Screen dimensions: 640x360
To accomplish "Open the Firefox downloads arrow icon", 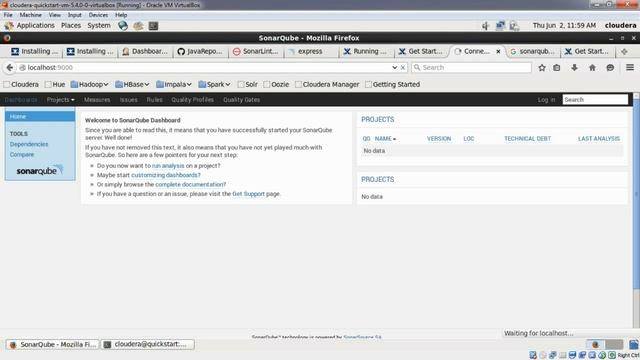I will tap(574, 68).
